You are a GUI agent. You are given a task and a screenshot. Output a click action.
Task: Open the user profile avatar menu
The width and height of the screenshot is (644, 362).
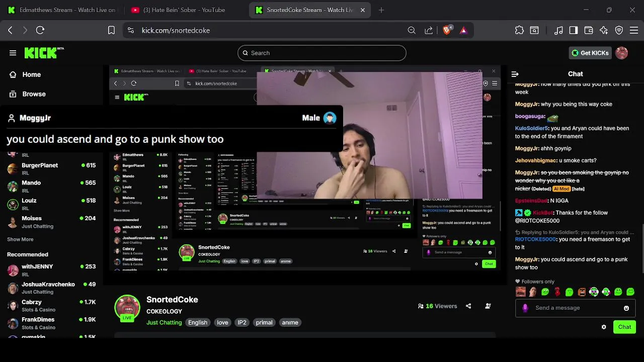622,53
